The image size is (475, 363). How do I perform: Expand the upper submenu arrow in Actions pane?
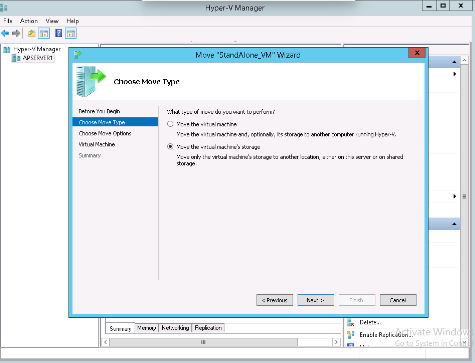(x=454, y=74)
